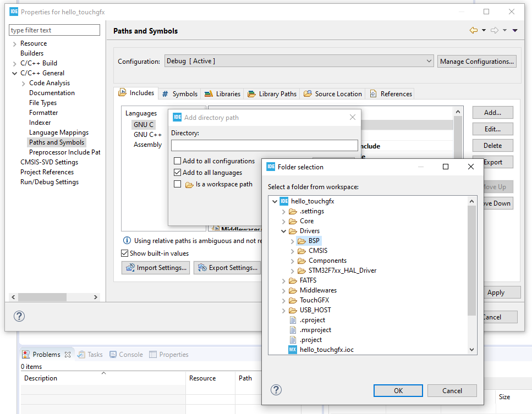Screen dimensions: 532x414
Task: Click the Export Settings button icon
Action: tap(202, 268)
